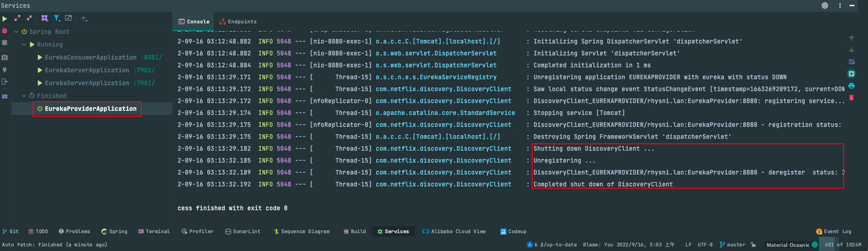Open the Git tool window

pos(11,231)
